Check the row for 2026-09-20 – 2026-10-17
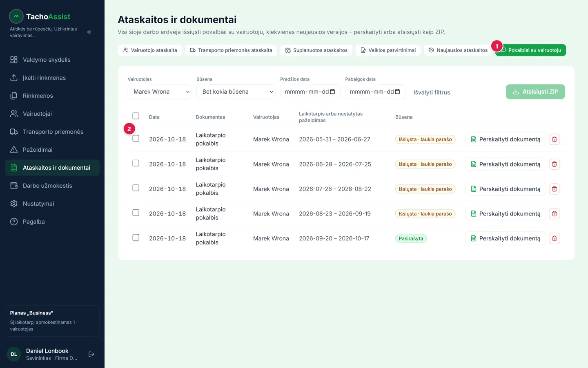 [x=136, y=238]
